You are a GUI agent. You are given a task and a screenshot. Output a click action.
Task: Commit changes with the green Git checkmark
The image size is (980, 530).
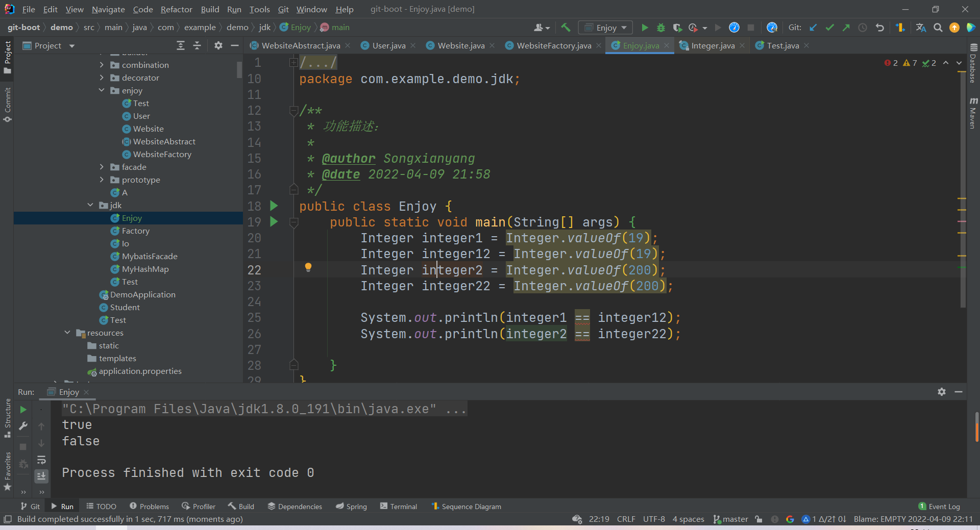coord(830,28)
